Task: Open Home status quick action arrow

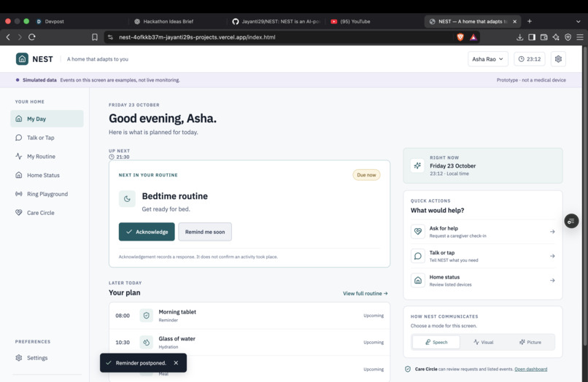Action: tap(552, 280)
